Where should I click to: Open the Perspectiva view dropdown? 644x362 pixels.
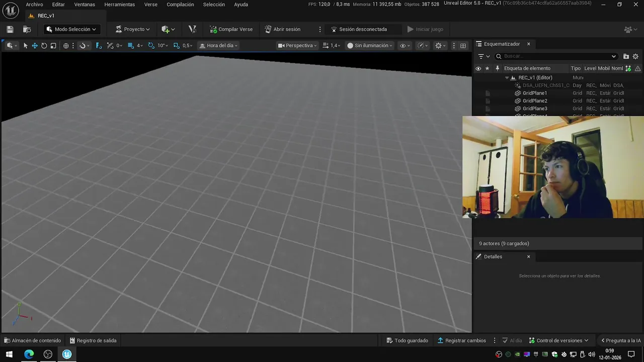click(x=297, y=45)
